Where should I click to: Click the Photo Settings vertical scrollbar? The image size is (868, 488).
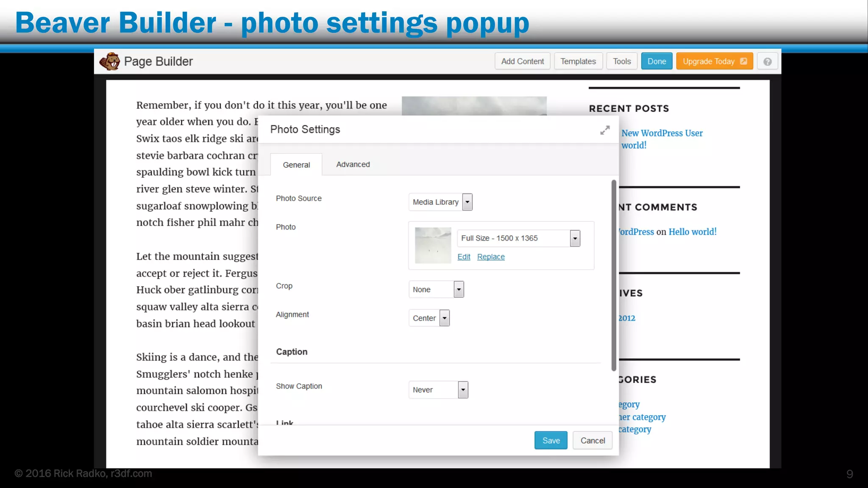click(613, 275)
